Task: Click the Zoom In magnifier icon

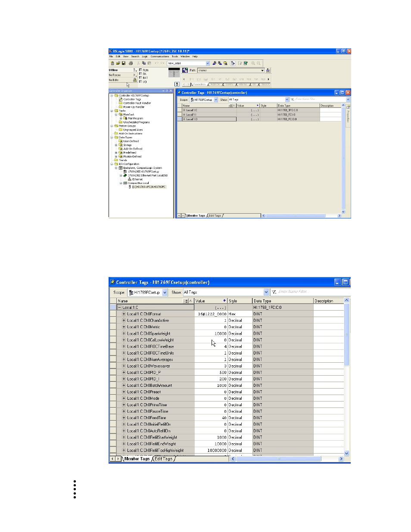Action: [253, 63]
